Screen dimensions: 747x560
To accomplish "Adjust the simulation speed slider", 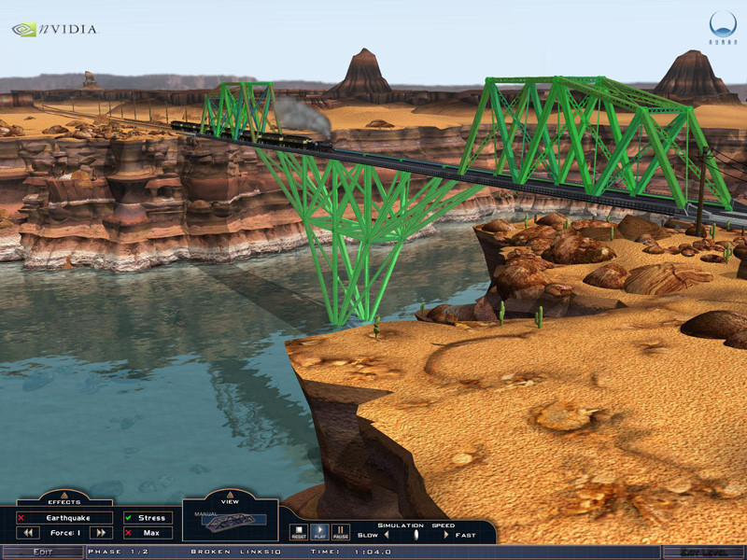I will (416, 534).
